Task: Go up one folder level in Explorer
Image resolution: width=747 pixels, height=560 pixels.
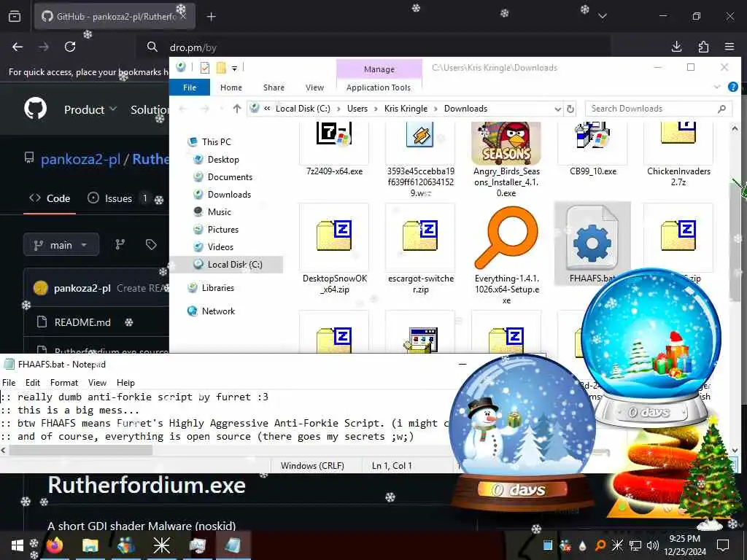Action: point(237,109)
